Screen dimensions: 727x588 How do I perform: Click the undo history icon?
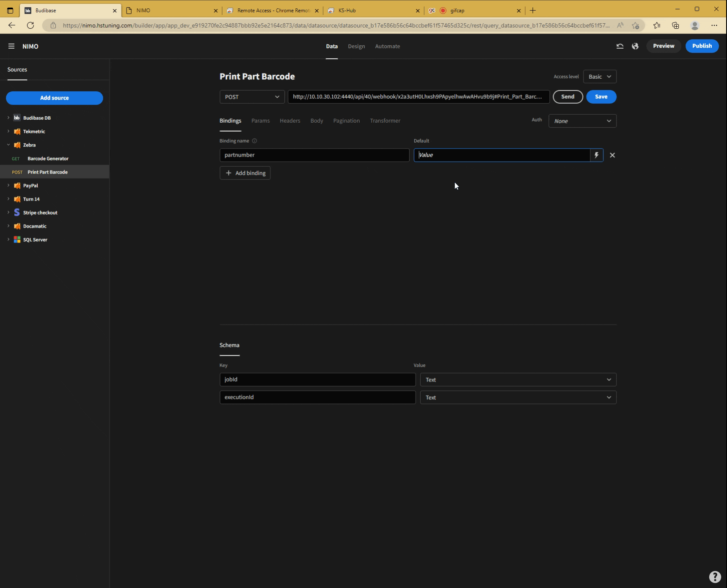(x=620, y=46)
